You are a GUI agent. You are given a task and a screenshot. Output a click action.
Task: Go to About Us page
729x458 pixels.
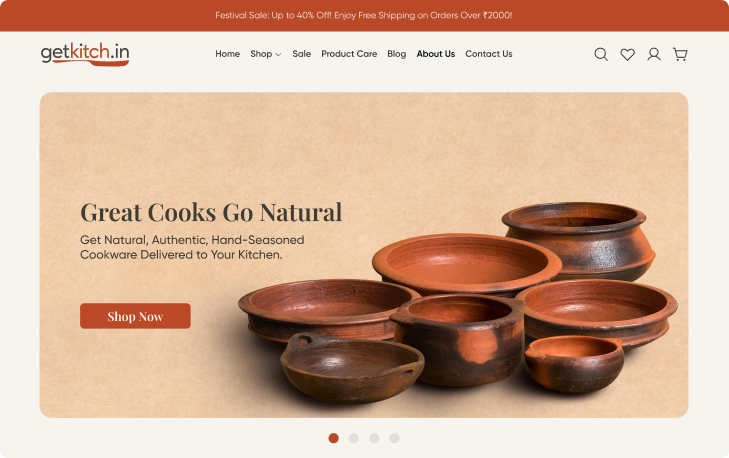click(x=436, y=54)
